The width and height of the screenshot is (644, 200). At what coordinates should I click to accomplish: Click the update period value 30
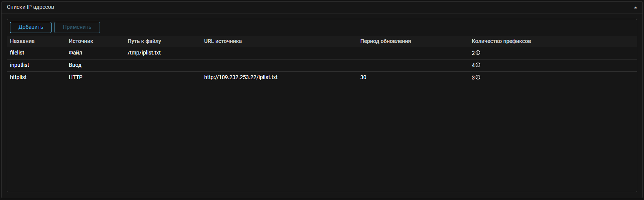[363, 77]
